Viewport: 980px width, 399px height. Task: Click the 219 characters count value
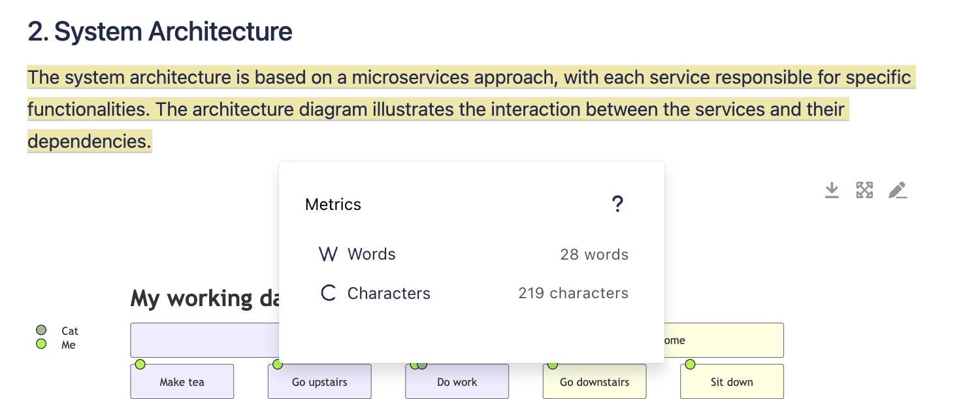coord(573,294)
